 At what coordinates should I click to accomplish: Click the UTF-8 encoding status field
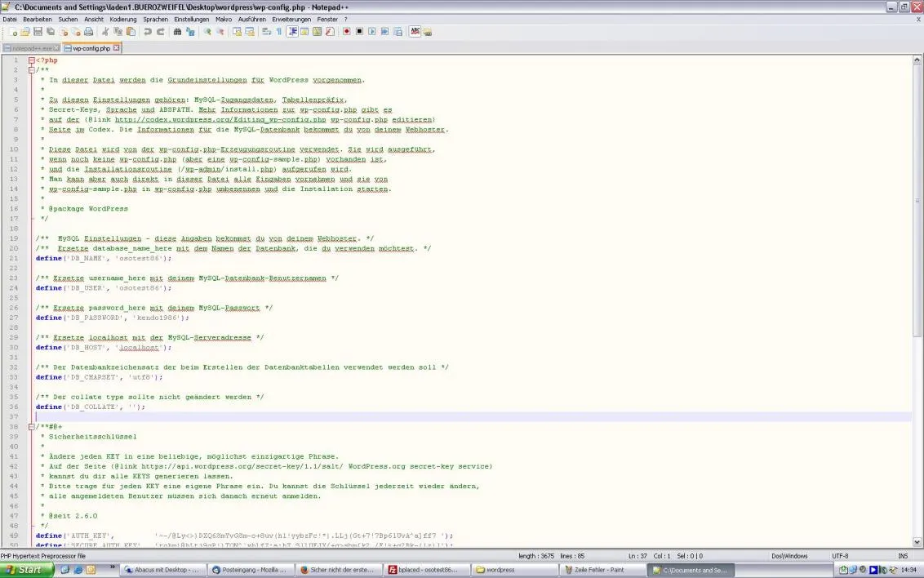pyautogui.click(x=840, y=556)
